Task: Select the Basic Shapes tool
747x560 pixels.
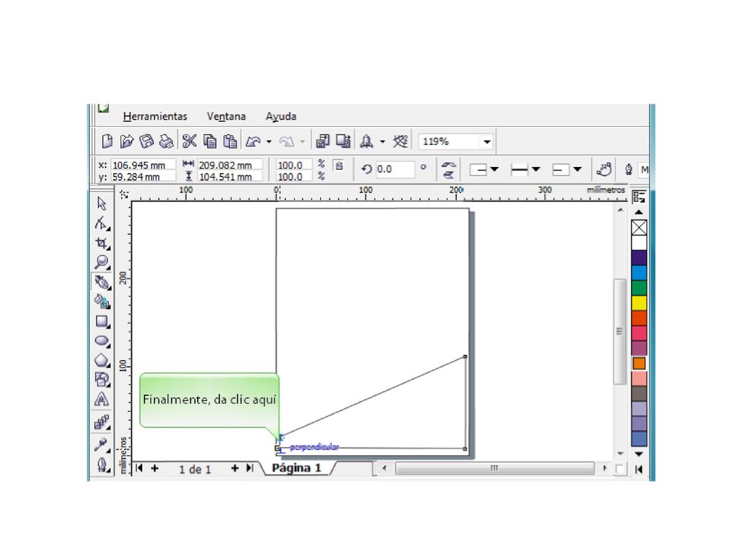Action: [102, 379]
